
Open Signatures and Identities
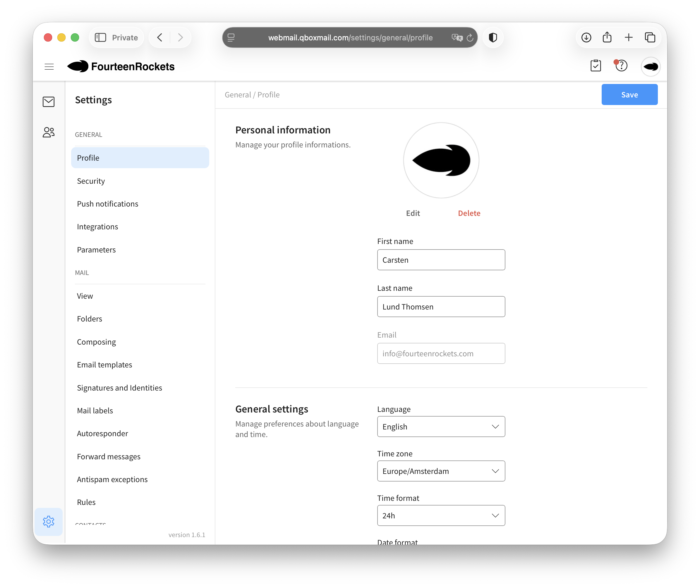pos(140,388)
